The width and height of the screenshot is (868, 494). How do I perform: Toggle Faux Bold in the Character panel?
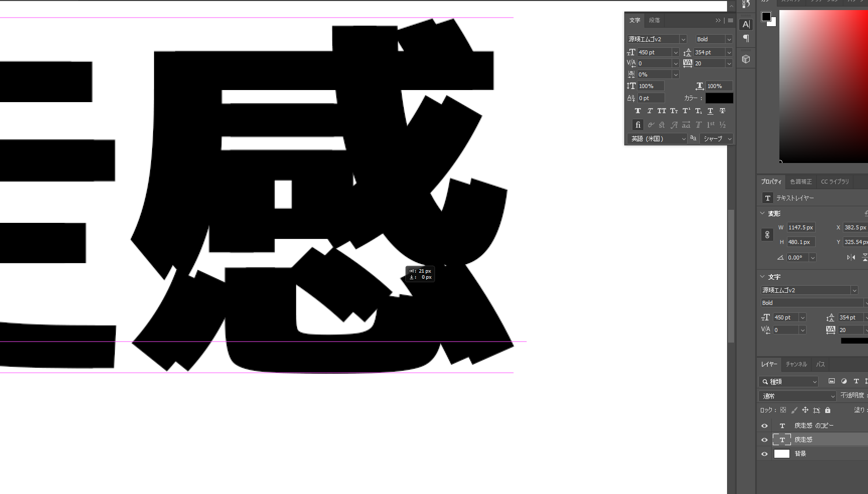tap(637, 111)
